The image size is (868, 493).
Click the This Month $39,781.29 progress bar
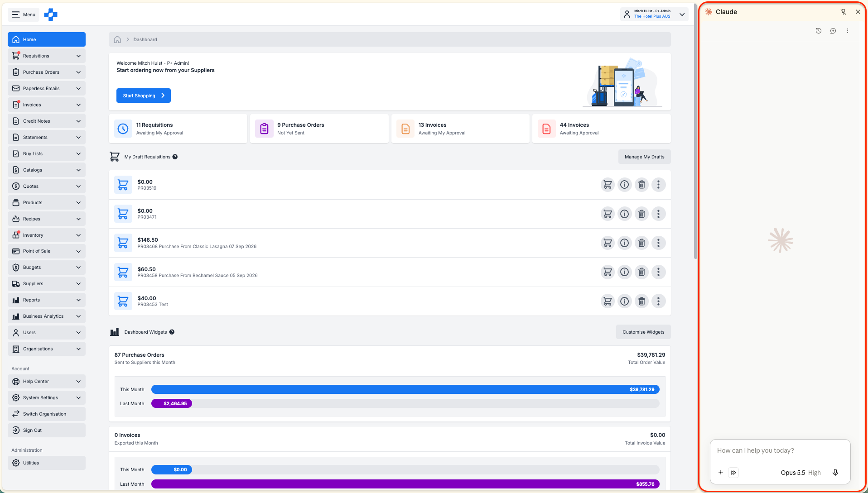405,389
